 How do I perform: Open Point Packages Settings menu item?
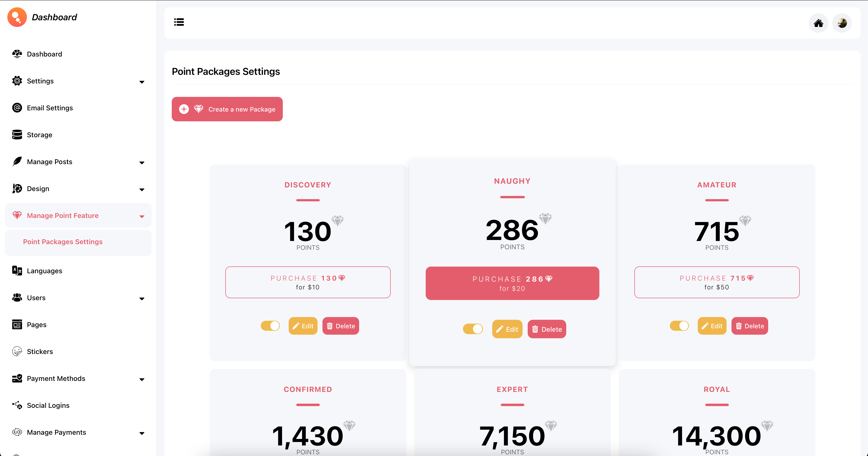pos(63,242)
